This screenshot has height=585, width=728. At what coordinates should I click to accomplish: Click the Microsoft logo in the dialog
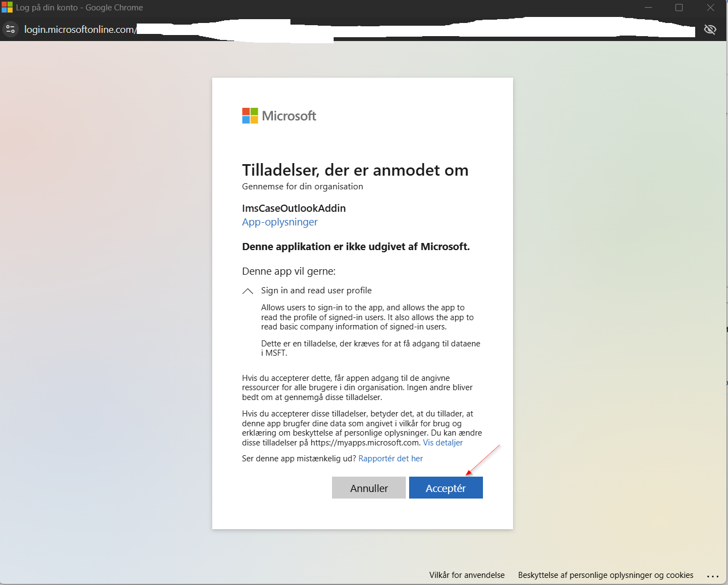(x=279, y=115)
